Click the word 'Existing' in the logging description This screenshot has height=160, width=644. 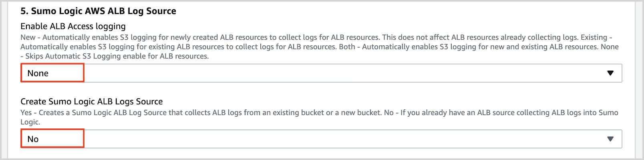[x=594, y=37]
